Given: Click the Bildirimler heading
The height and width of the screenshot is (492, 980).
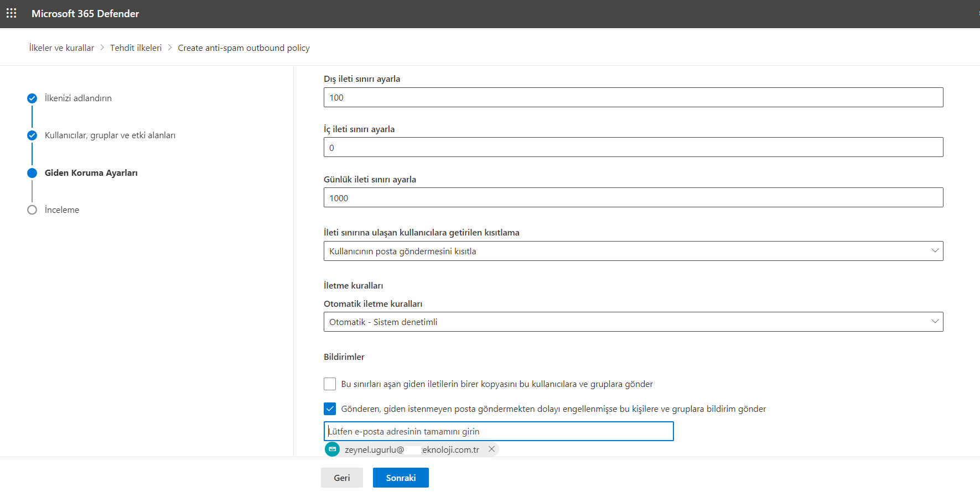Looking at the screenshot, I should click(344, 357).
